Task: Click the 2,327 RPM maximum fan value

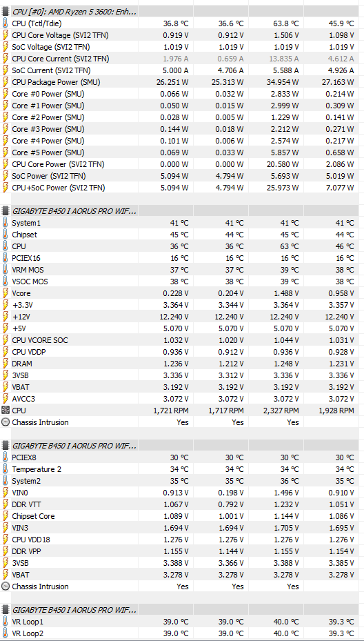Action: pos(280,411)
